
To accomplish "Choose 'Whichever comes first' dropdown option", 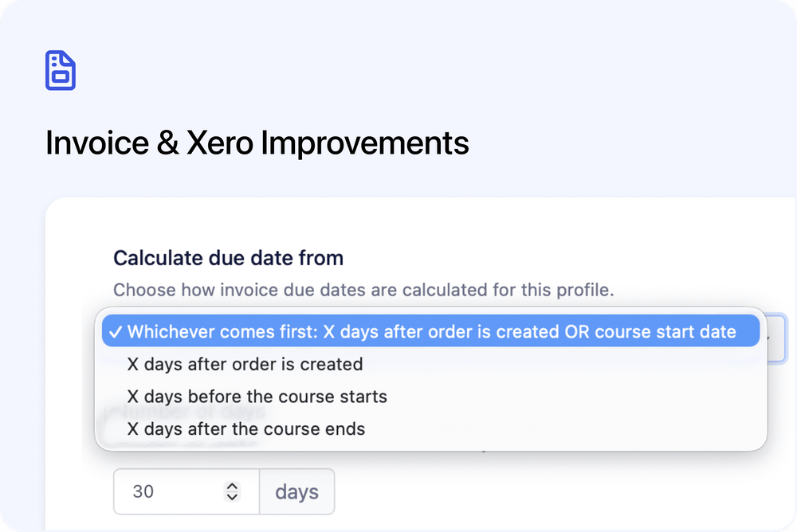I will [430, 331].
